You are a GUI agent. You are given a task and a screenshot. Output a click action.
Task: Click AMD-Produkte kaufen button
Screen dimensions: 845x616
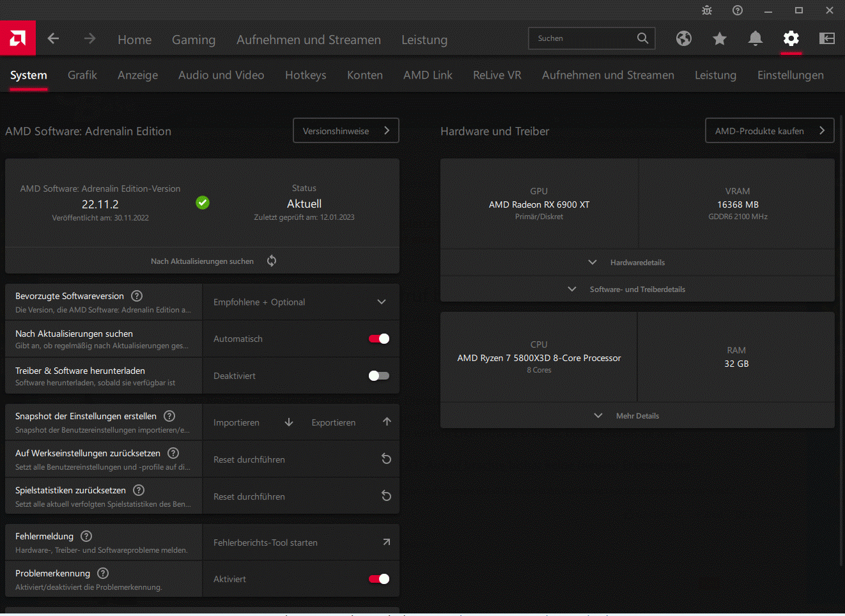(770, 130)
